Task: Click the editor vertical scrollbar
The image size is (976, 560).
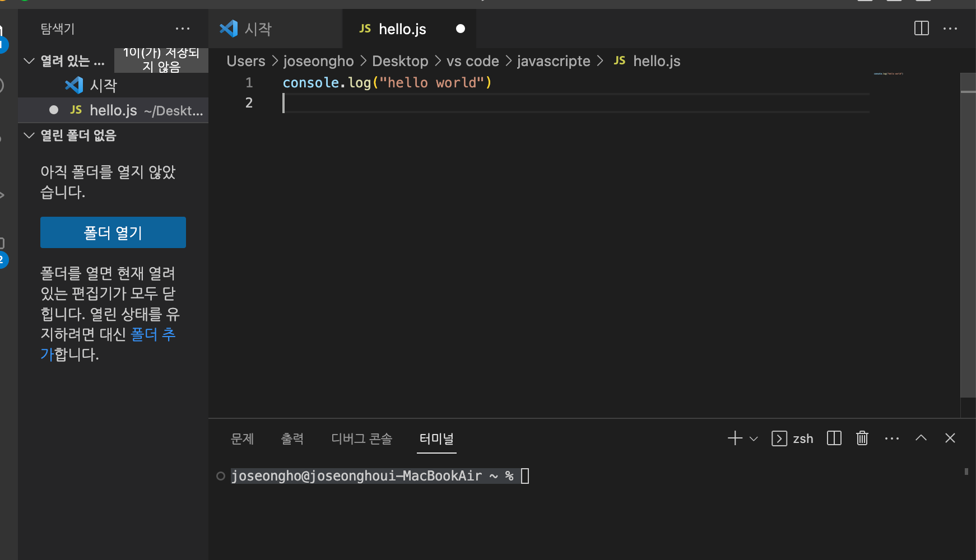Action: pyautogui.click(x=968, y=235)
